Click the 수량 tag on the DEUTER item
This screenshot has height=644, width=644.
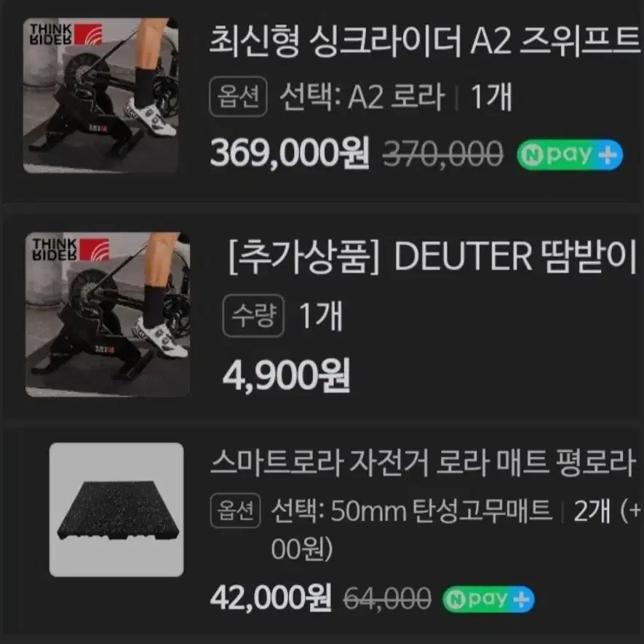tap(253, 315)
